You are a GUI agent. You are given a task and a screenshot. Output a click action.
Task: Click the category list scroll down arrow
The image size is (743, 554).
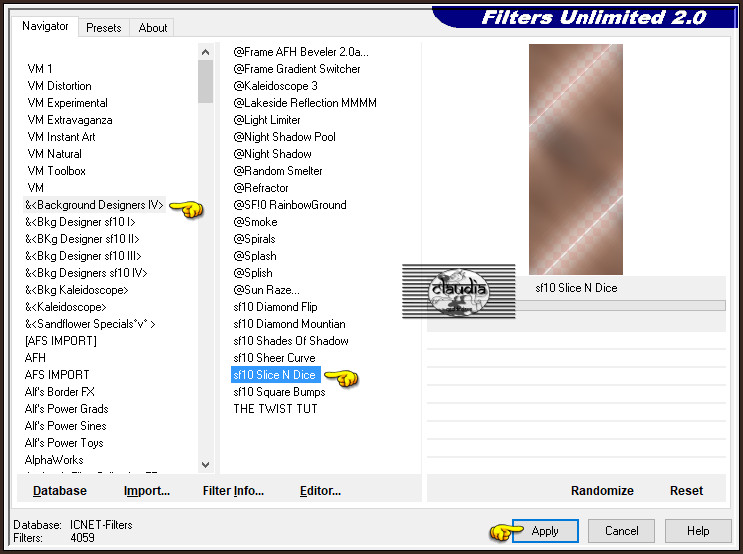click(x=205, y=465)
